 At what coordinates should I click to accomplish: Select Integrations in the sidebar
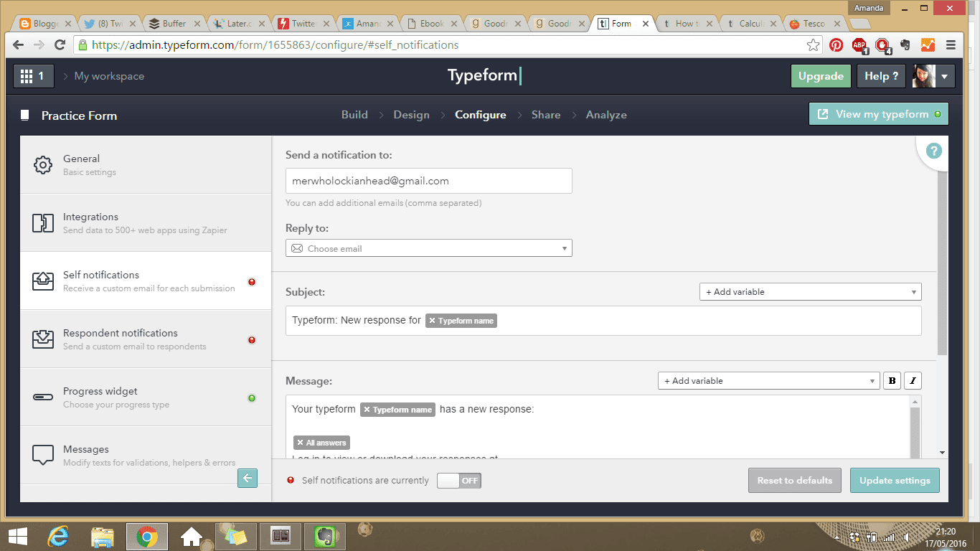146,223
